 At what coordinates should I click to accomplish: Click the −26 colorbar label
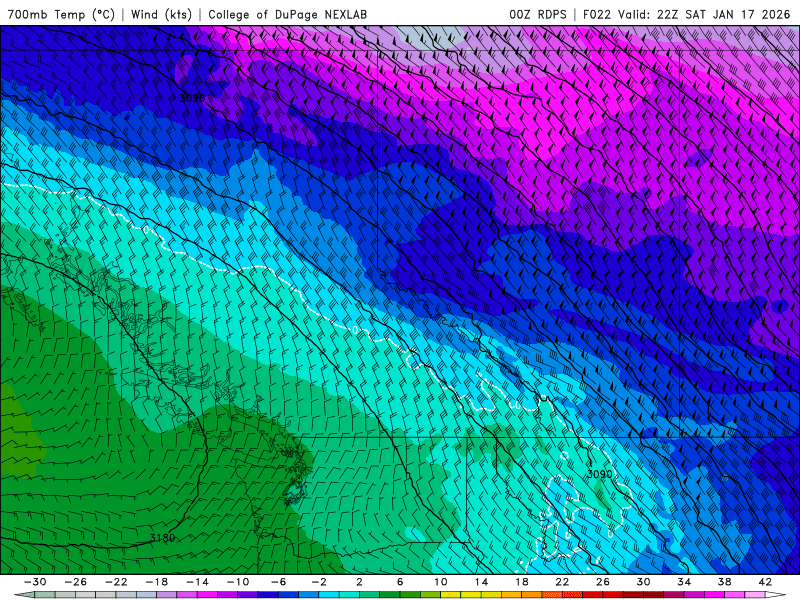76,582
